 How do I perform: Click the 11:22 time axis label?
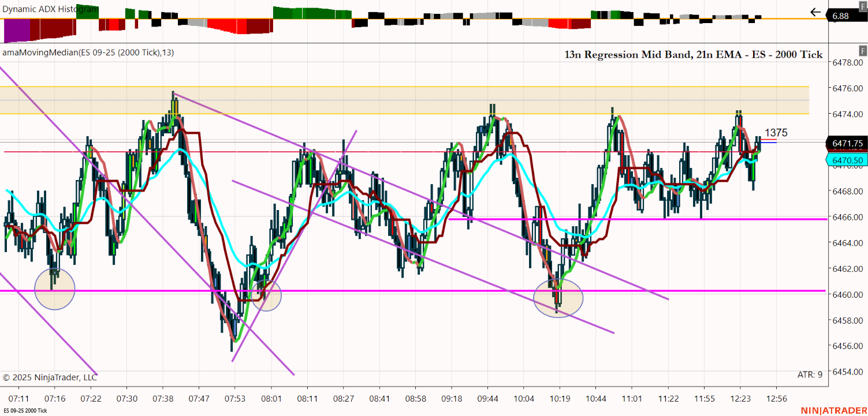[668, 399]
